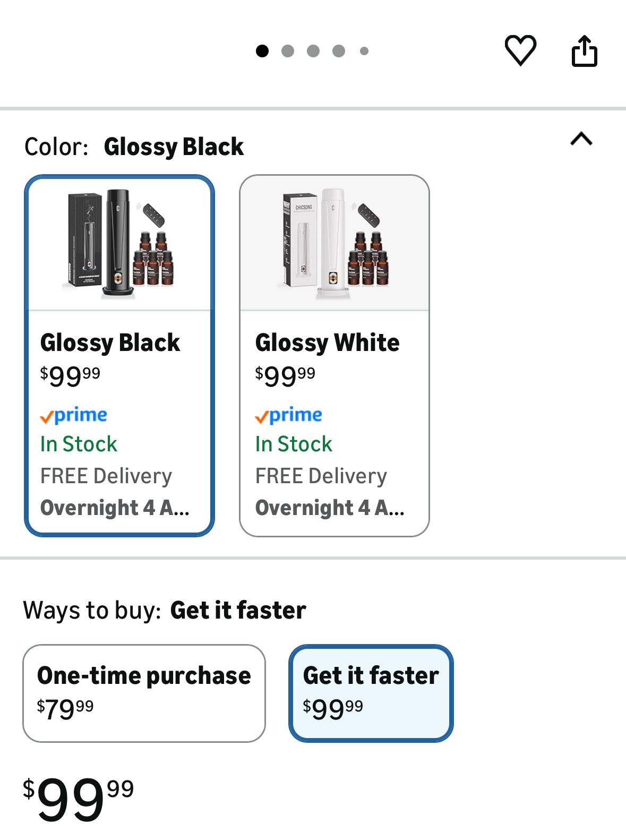Tap the heart icon to save item
Image resolution: width=626 pixels, height=840 pixels.
click(x=522, y=50)
